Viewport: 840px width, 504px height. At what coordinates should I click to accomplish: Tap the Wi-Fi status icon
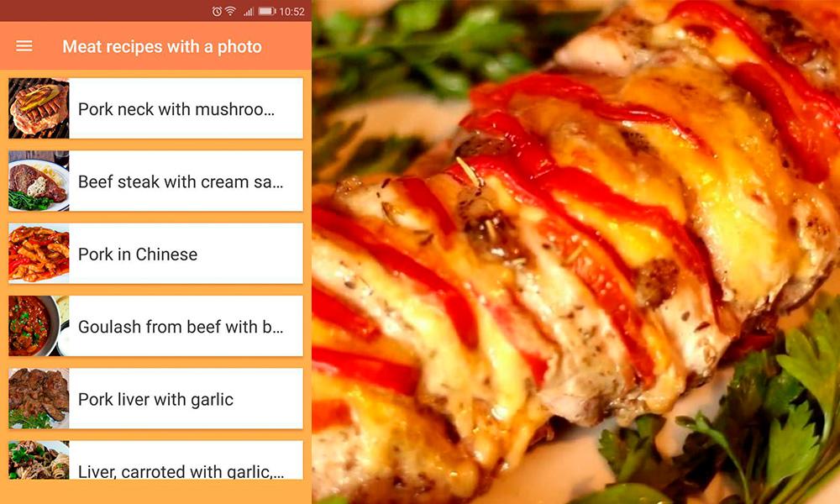[x=230, y=11]
